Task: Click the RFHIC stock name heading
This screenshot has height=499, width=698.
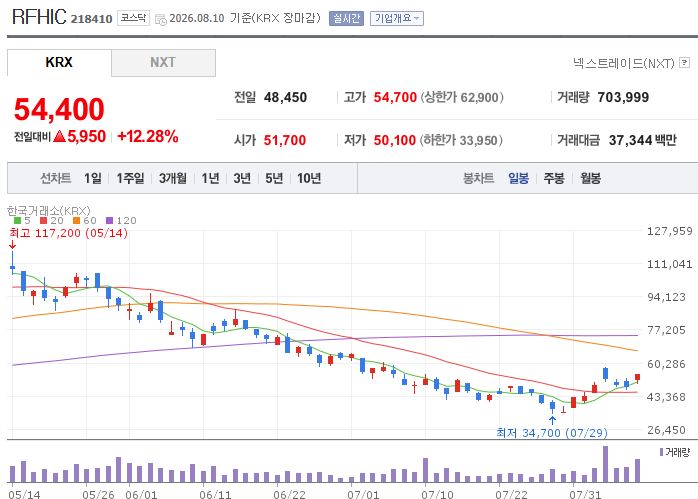Action: pos(39,17)
